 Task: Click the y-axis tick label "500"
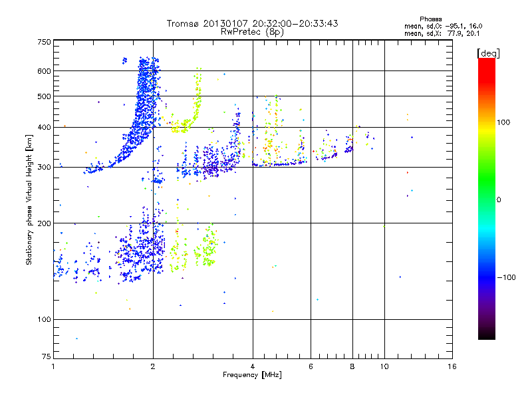coord(44,96)
